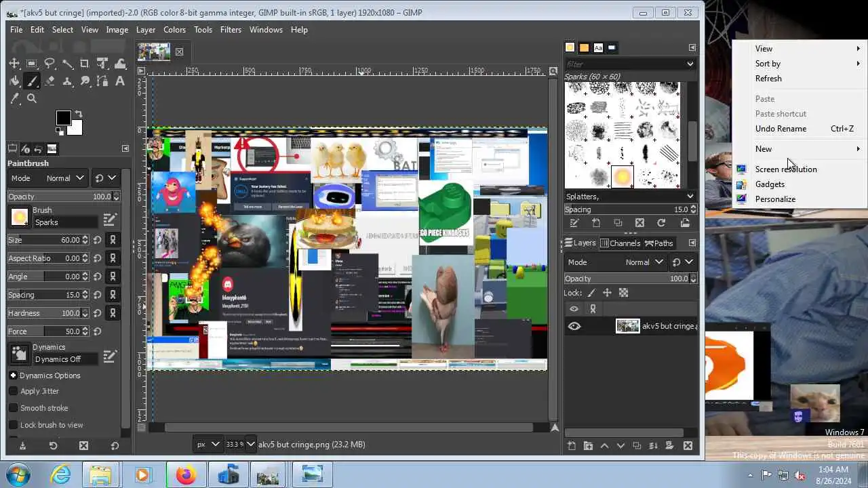Select the Clone stamp tool

(x=67, y=81)
